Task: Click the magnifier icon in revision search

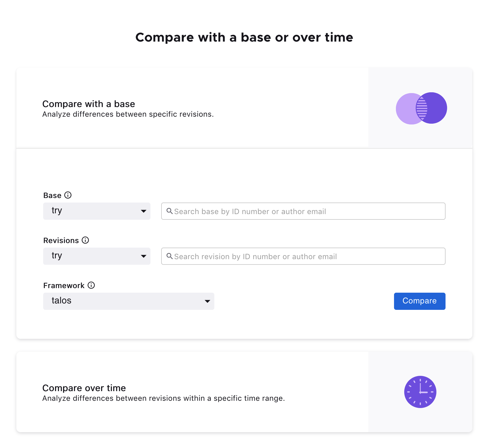Action: click(170, 256)
